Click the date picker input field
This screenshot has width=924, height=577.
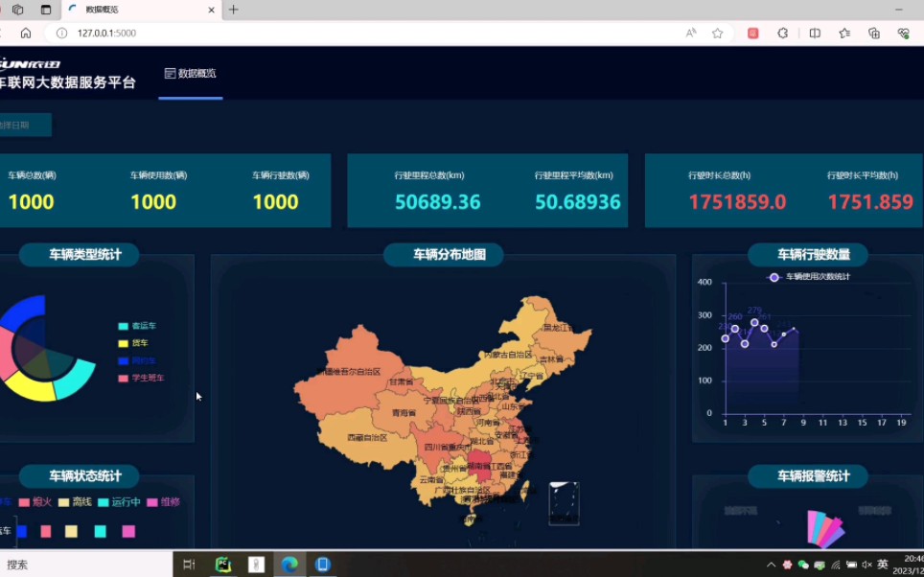(x=25, y=125)
